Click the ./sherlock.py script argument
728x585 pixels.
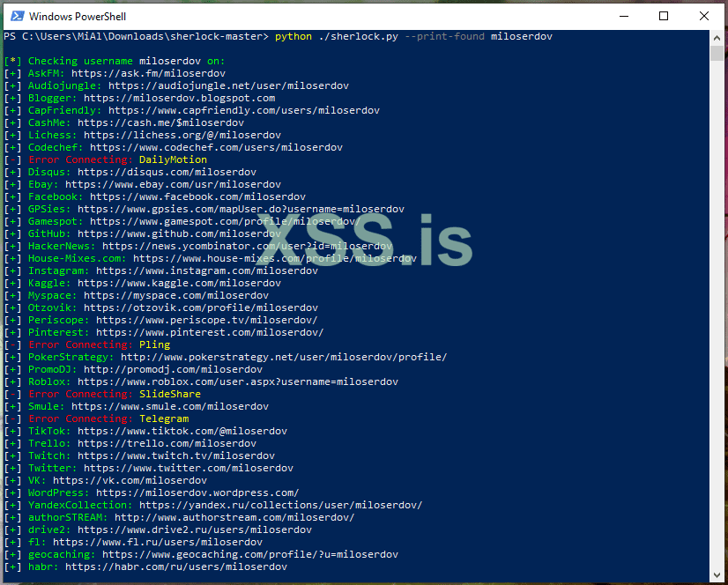click(x=358, y=36)
